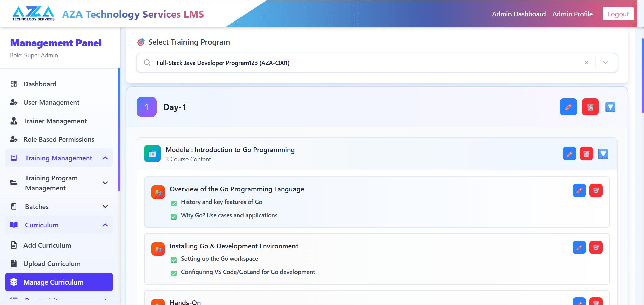The image size is (644, 305).
Task: Click "Why Go? Use cases and applications" text
Action: pyautogui.click(x=229, y=215)
